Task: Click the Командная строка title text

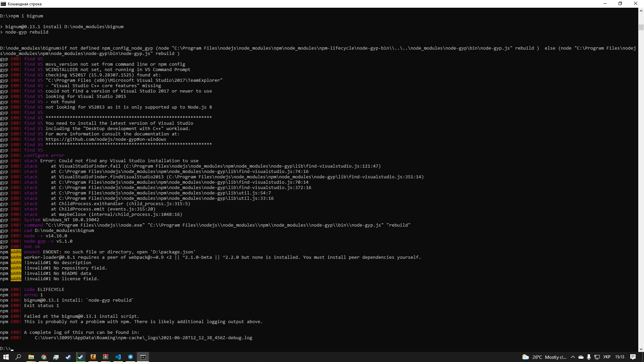Action: [x=24, y=4]
